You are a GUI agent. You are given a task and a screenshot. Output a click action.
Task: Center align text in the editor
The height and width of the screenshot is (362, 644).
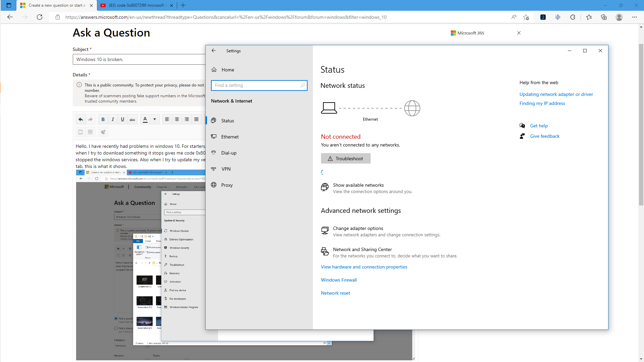click(x=177, y=119)
